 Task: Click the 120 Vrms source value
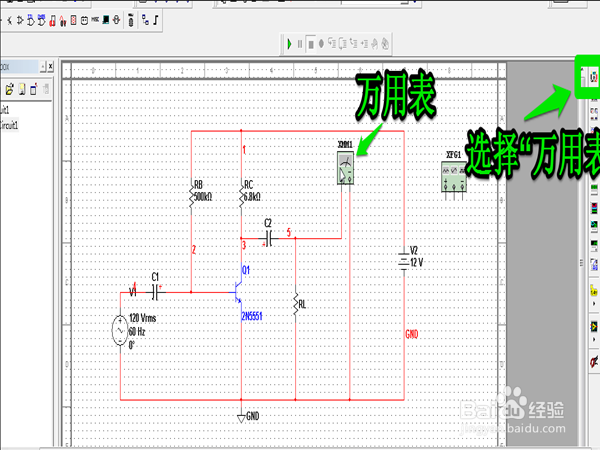(x=143, y=318)
